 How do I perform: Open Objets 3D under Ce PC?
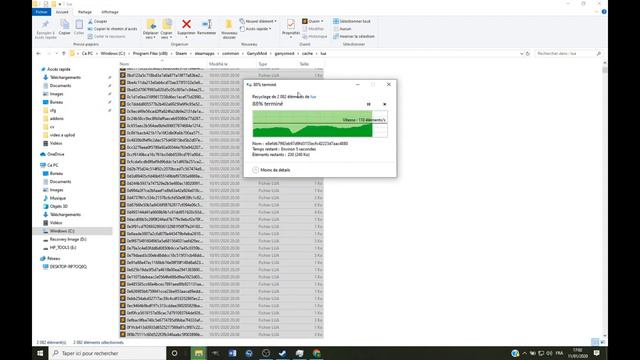coord(59,207)
